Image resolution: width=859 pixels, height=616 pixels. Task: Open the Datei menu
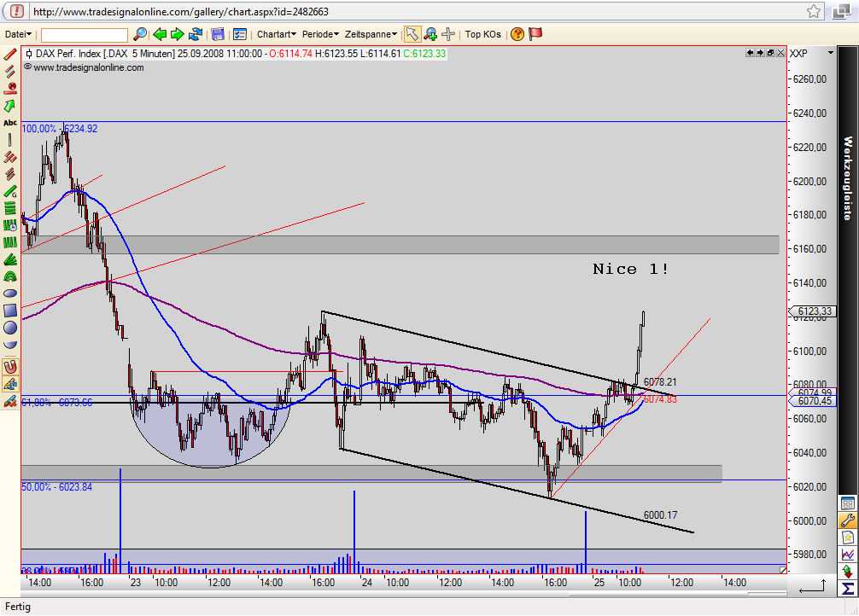click(18, 34)
